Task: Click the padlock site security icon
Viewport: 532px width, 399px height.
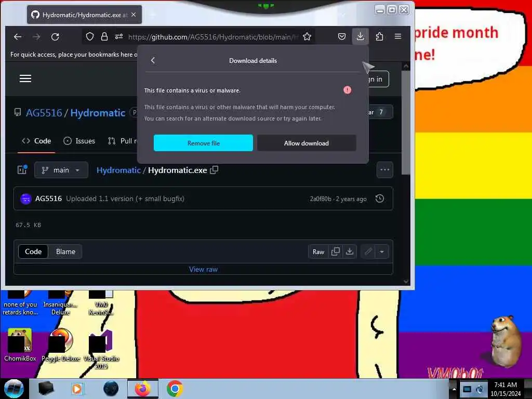Action: pos(104,37)
